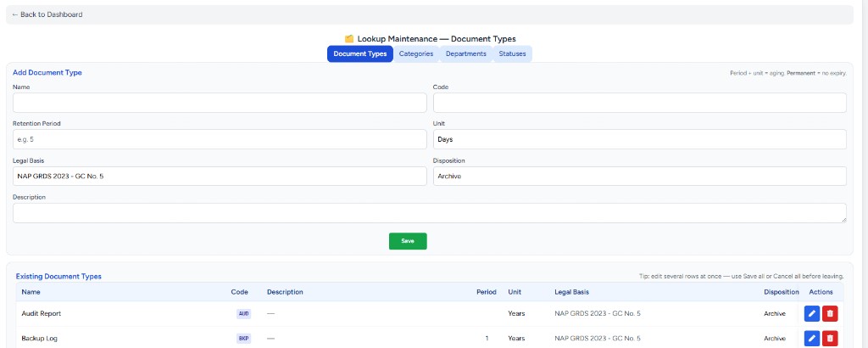868x348 pixels.
Task: Switch to the Departments tab
Action: [466, 53]
